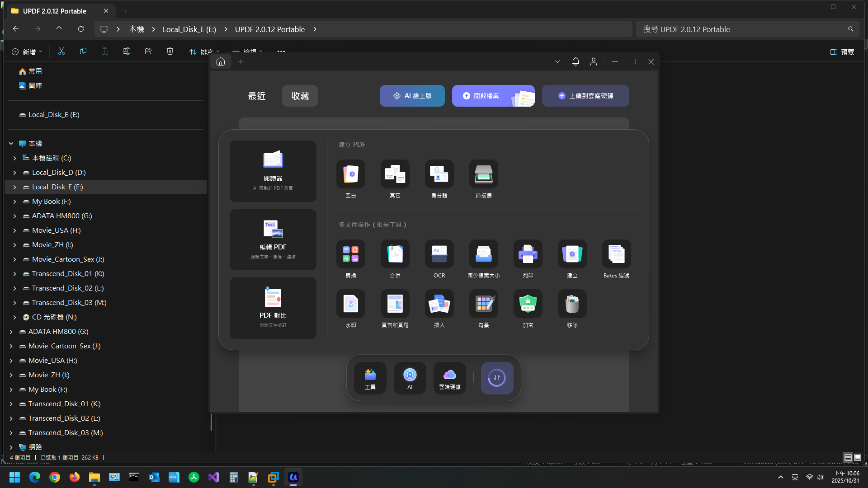Toggle the 預覽 pane in Explorer
The height and width of the screenshot is (488, 868).
[842, 52]
